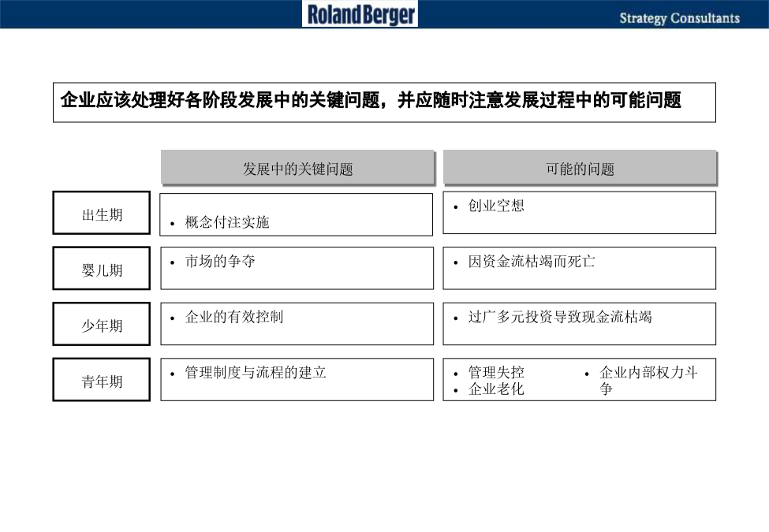Select the text 概念付注实施
The width and height of the screenshot is (769, 532).
(x=227, y=222)
